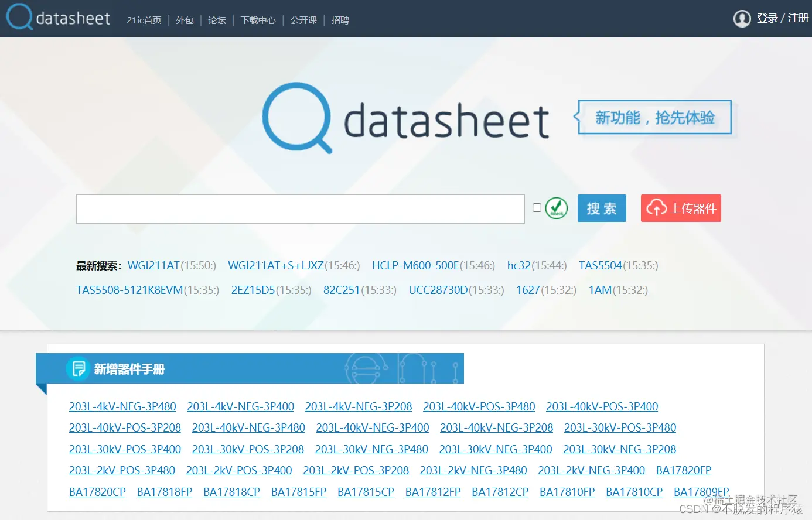
Task: Open recent search UCC28730D
Action: 438,290
